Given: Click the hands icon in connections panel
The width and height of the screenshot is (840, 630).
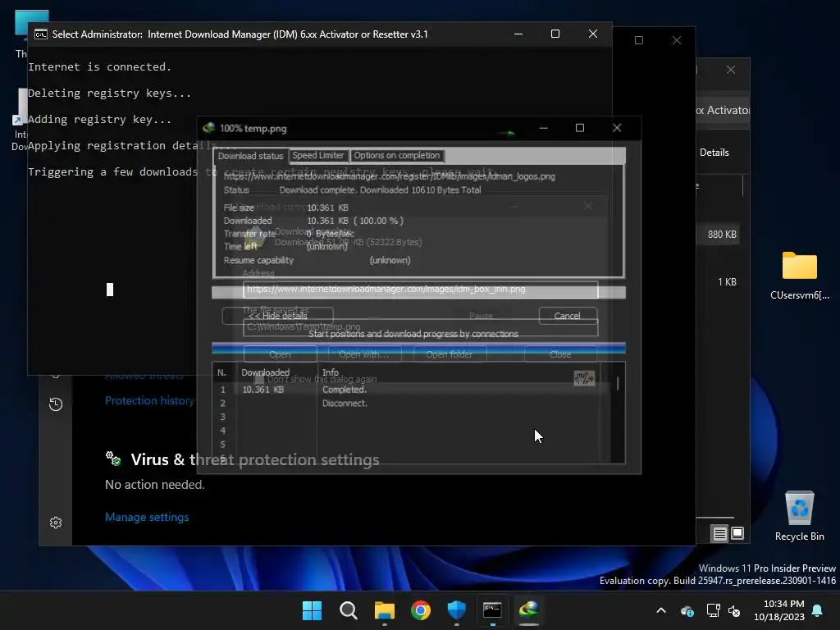Looking at the screenshot, I should click(584, 378).
